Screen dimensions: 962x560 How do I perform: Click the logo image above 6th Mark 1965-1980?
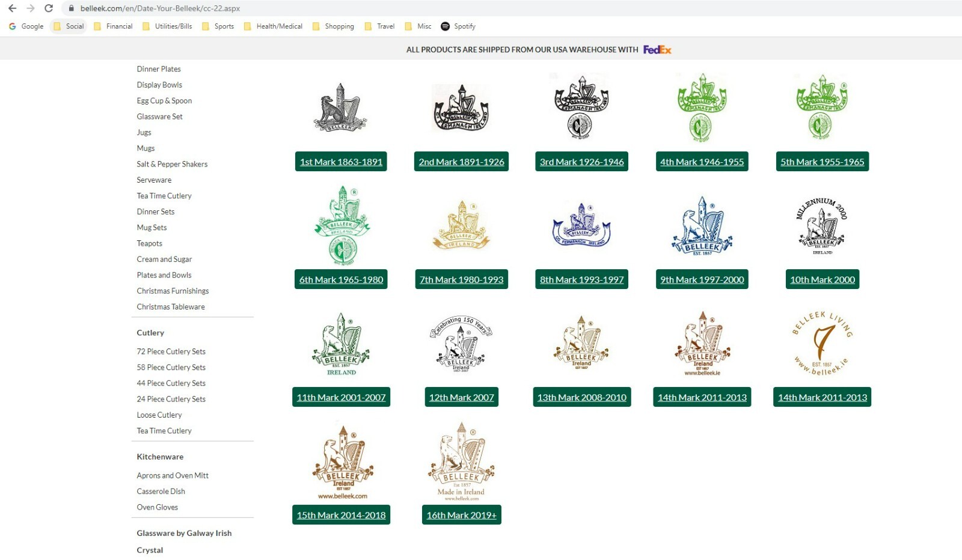coord(342,225)
